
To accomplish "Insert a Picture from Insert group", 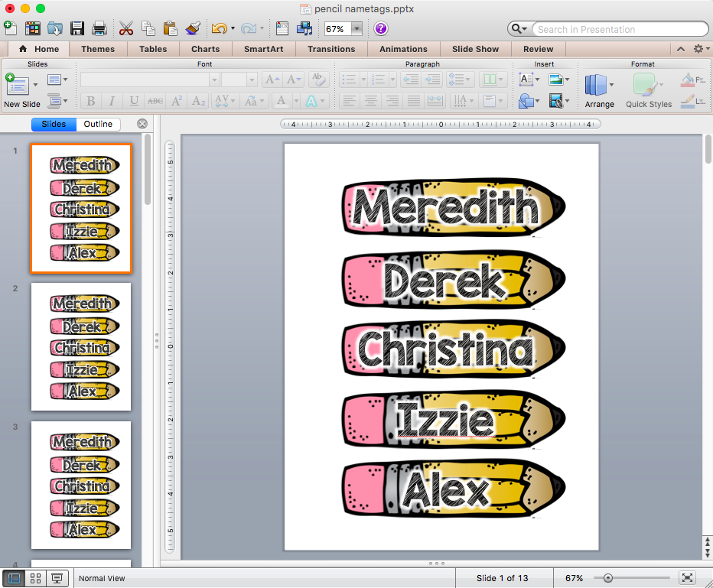I will (x=555, y=80).
